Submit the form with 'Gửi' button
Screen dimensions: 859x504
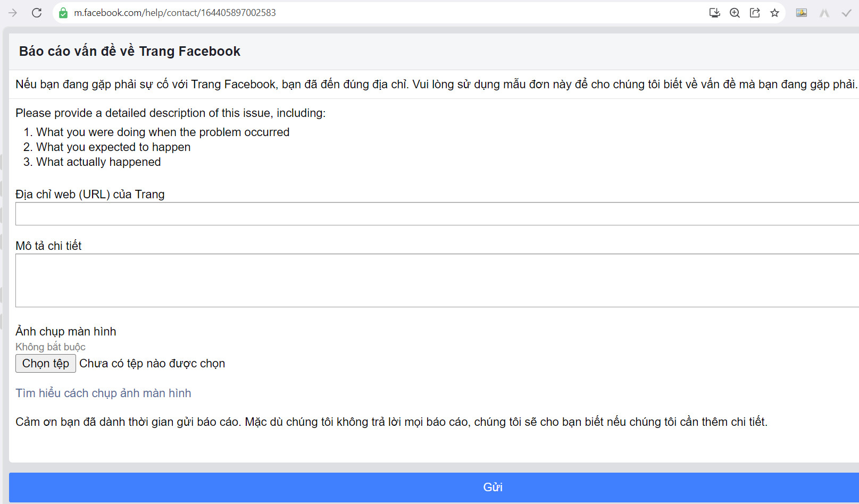(434, 487)
